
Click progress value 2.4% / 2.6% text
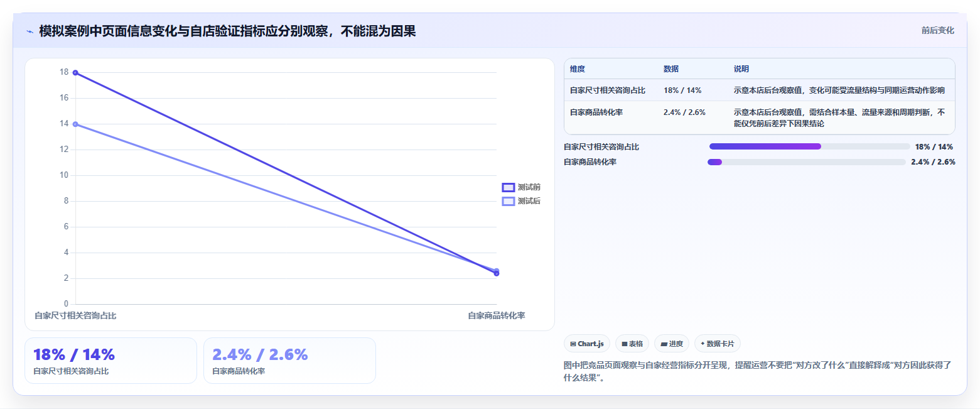click(933, 162)
